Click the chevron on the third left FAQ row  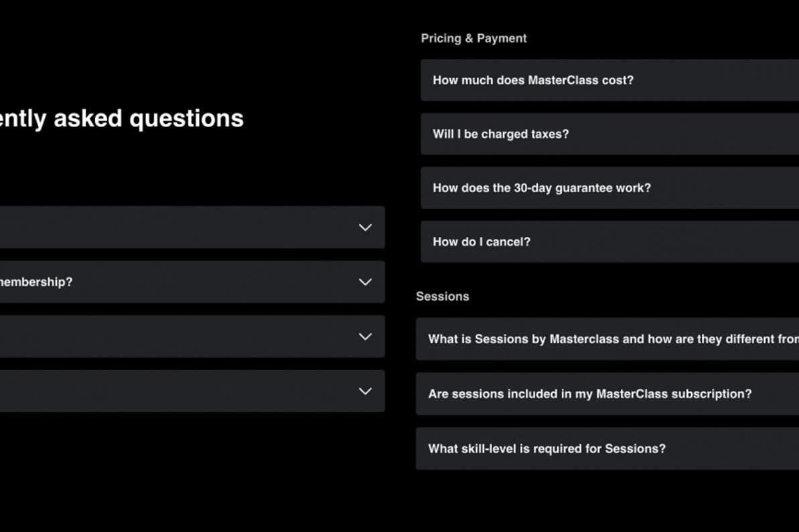[365, 337]
